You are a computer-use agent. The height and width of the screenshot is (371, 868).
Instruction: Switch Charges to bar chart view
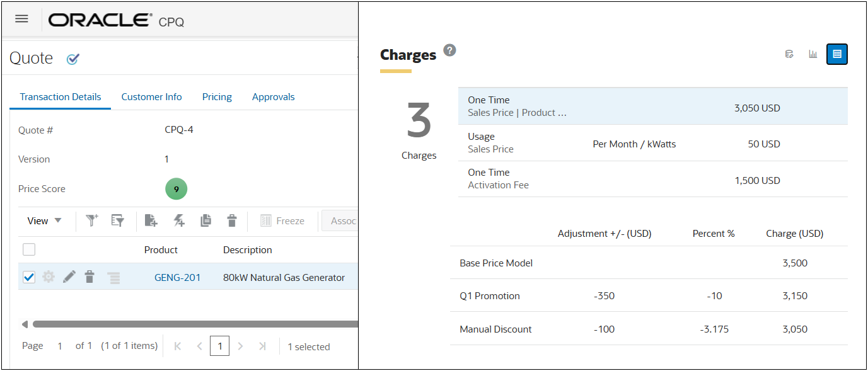[x=813, y=54]
